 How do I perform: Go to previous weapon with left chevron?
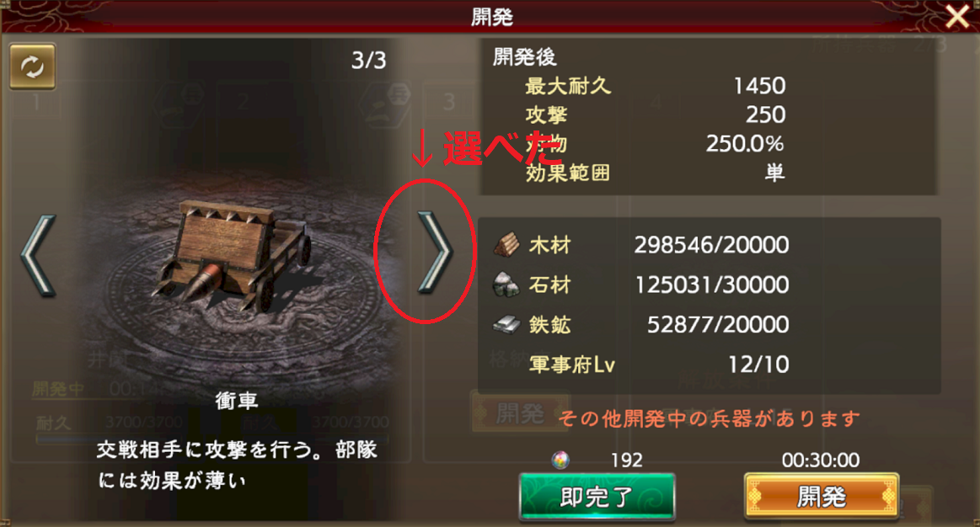pyautogui.click(x=39, y=255)
